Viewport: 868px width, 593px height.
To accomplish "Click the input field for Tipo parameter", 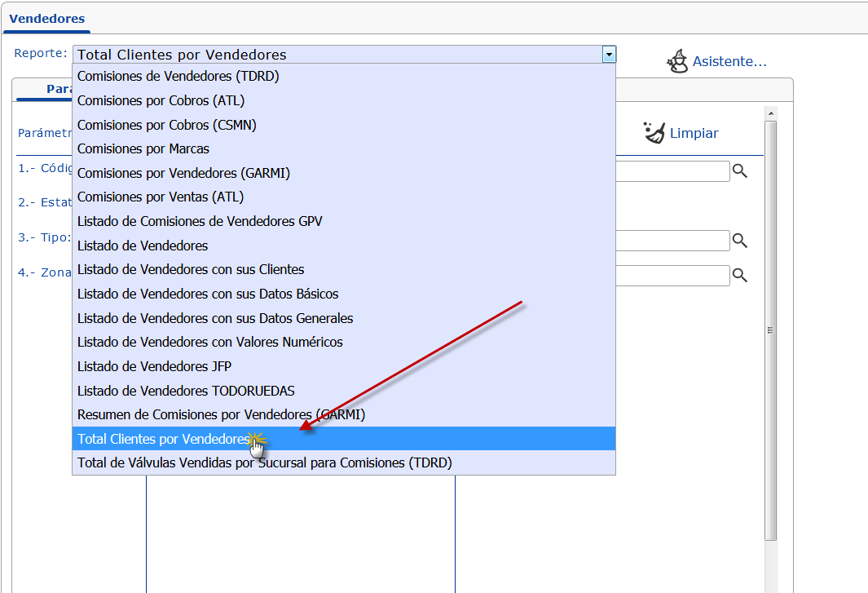I will point(672,241).
